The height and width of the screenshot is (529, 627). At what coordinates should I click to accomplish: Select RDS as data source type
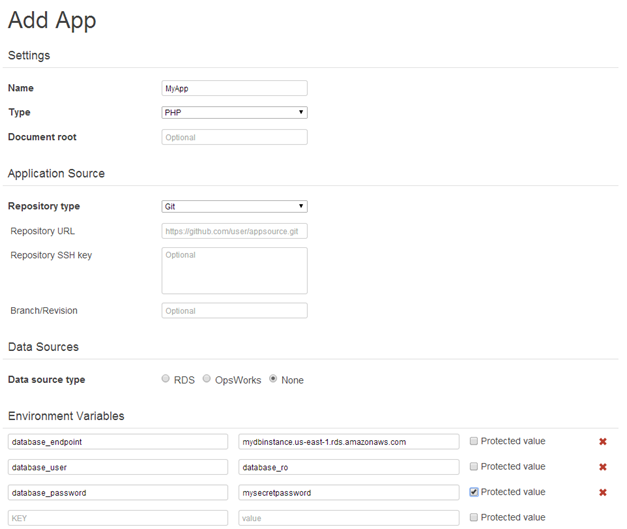(x=165, y=378)
